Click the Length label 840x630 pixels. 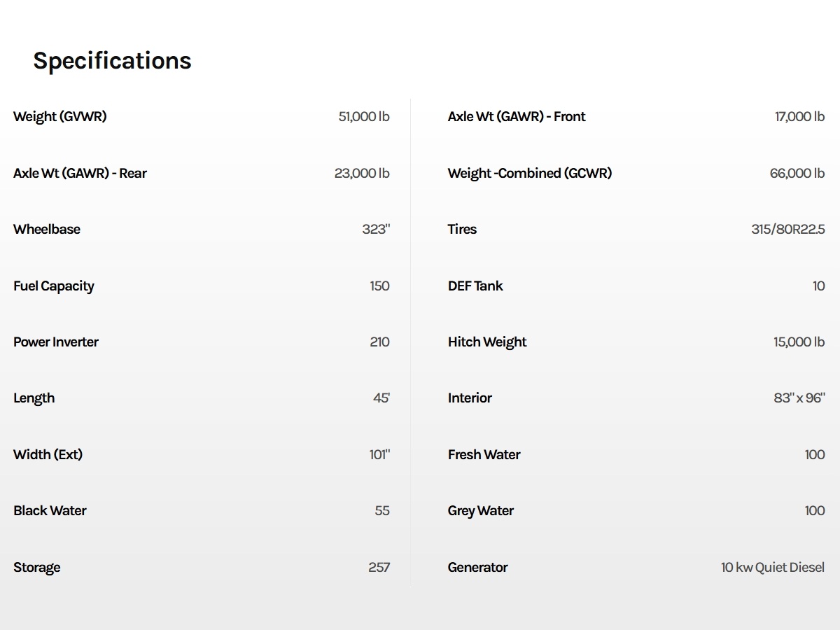pos(34,398)
